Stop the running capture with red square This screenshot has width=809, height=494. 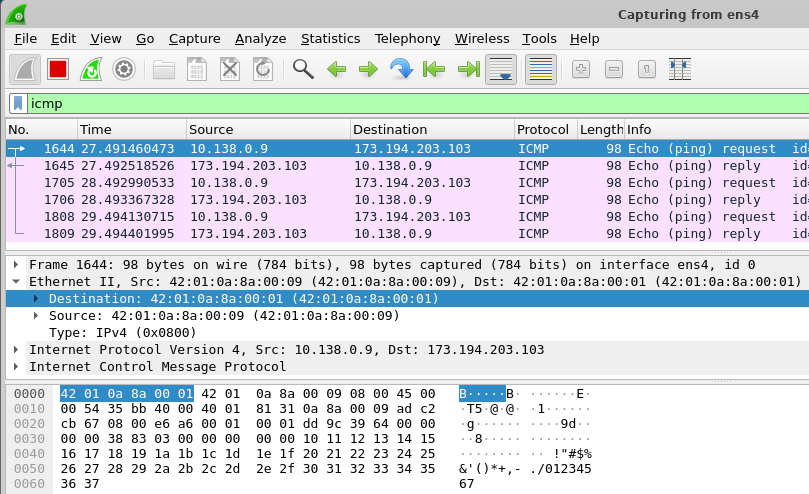click(58, 69)
